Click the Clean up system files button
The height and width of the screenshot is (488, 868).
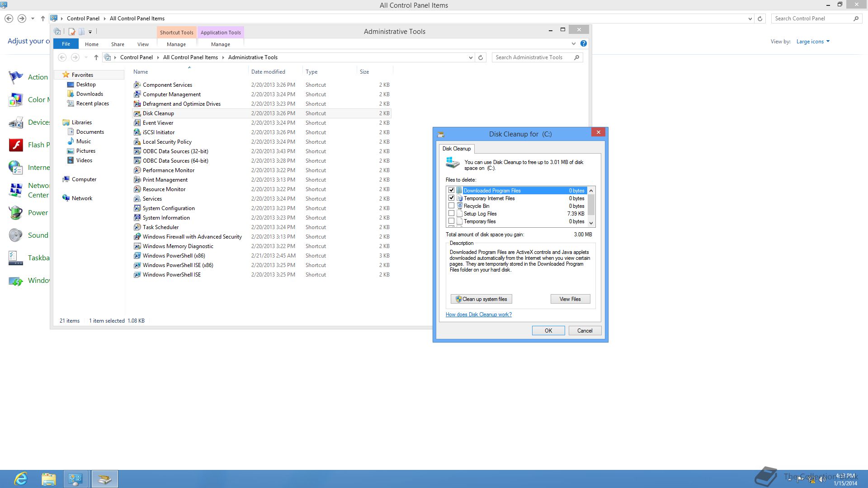click(x=481, y=299)
